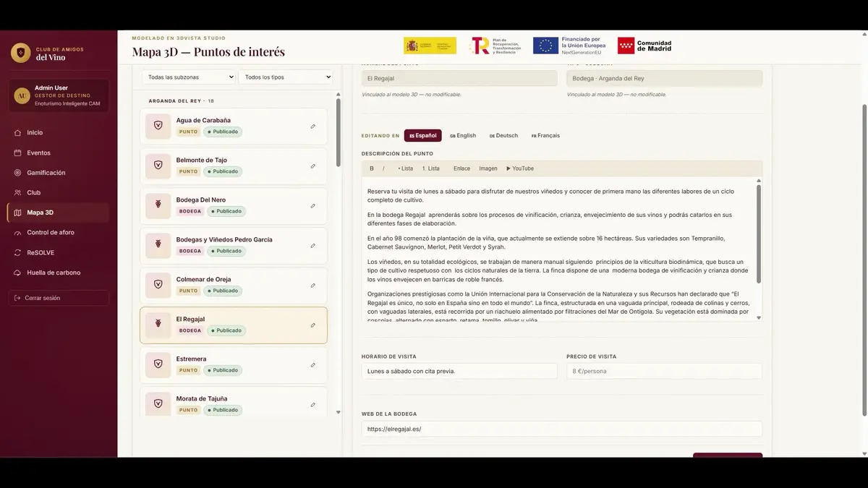Click the Publicado badge of Estremera
868x488 pixels.
tap(223, 370)
